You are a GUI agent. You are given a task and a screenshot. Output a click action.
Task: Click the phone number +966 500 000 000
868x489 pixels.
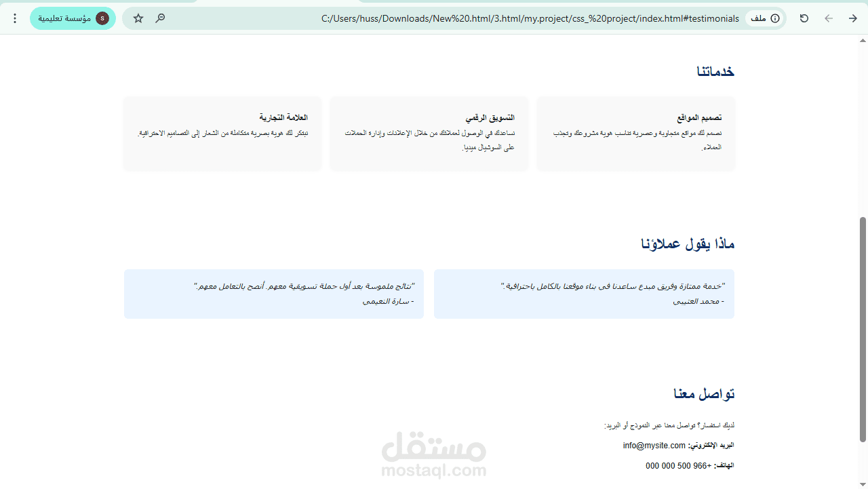pos(679,466)
